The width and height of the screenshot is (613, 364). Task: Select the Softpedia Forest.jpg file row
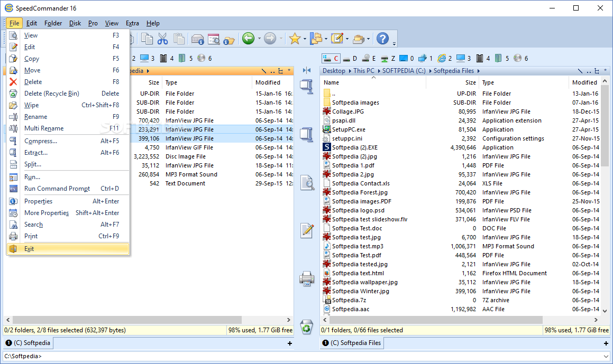click(x=461, y=192)
